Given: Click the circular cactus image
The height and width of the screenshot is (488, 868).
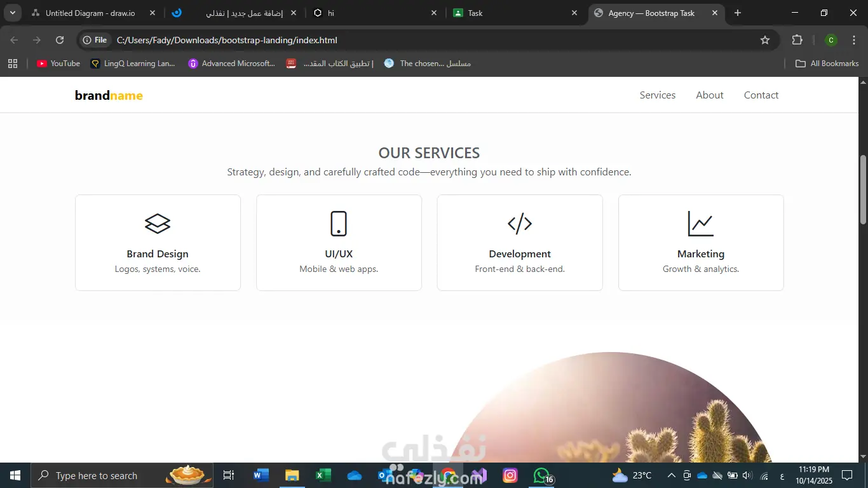Looking at the screenshot, I should pos(611,407).
